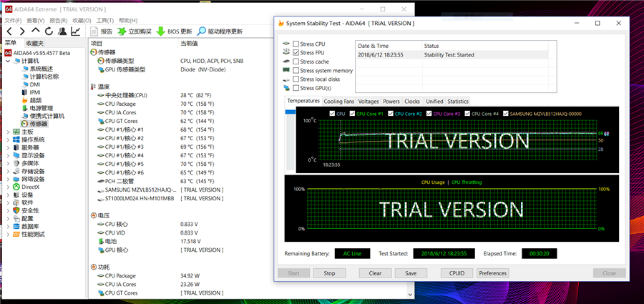
Task: Click the DirectX tree item
Action: coord(26,187)
